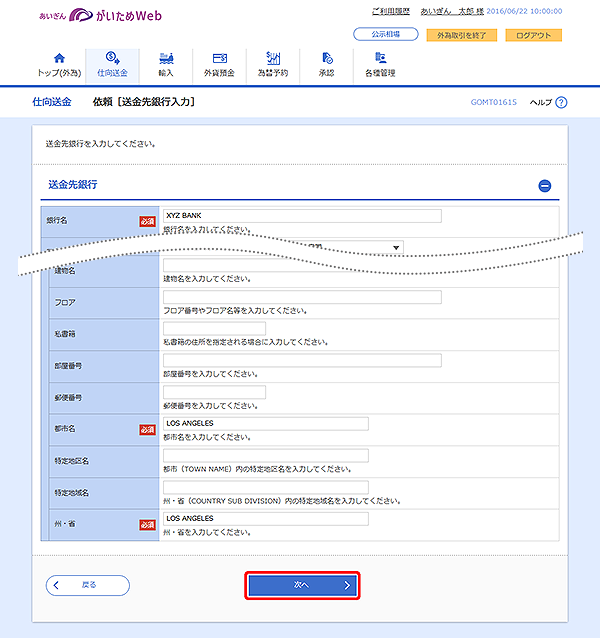The width and height of the screenshot is (600, 638).
Task: Collapse the 送金先銀行 section
Action: 545,186
